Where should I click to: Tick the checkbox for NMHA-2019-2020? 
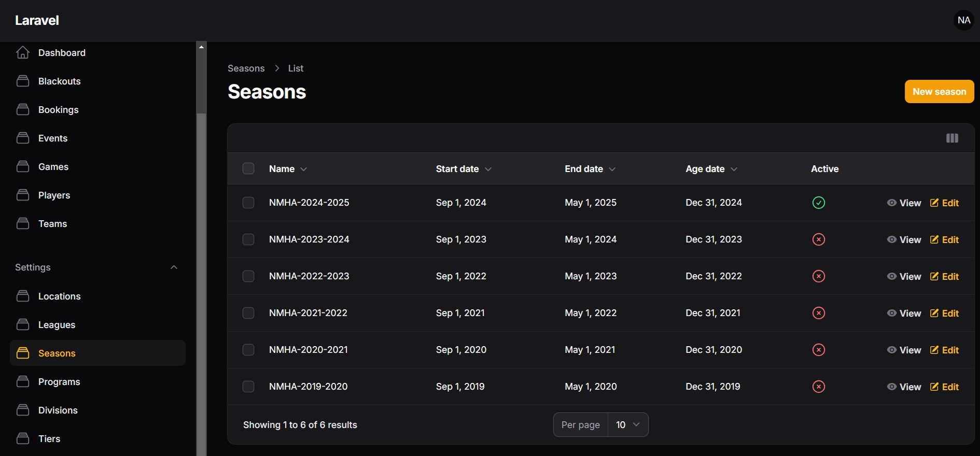tap(248, 387)
